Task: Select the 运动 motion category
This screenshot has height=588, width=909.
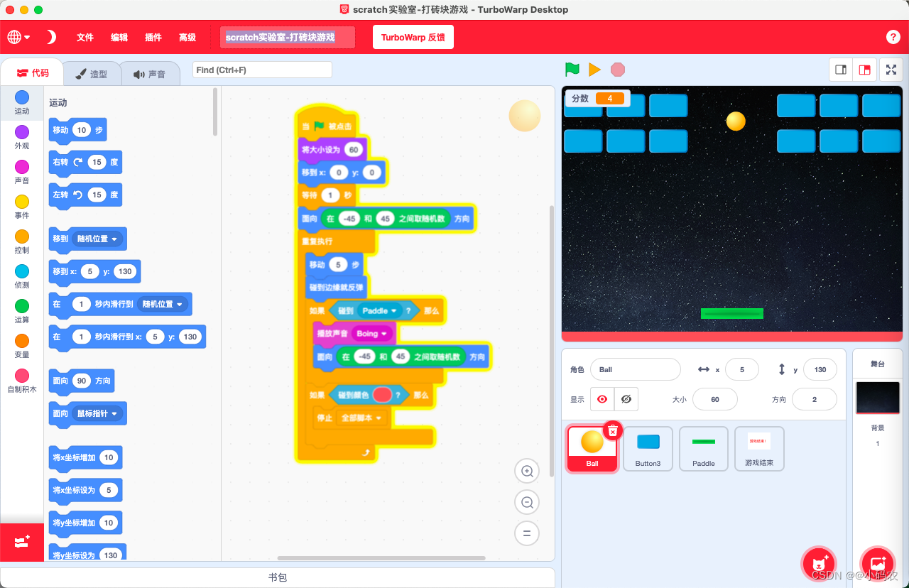Action: (x=22, y=103)
